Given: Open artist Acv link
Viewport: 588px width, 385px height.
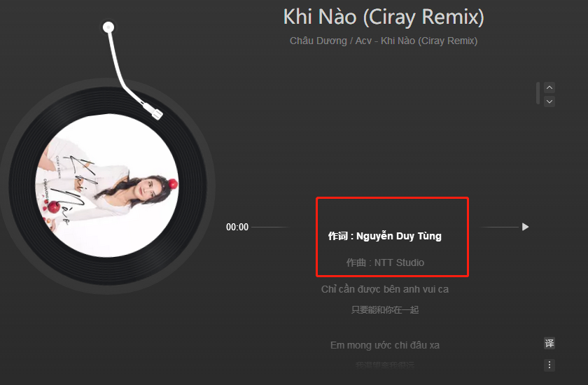Looking at the screenshot, I should pyautogui.click(x=363, y=41).
